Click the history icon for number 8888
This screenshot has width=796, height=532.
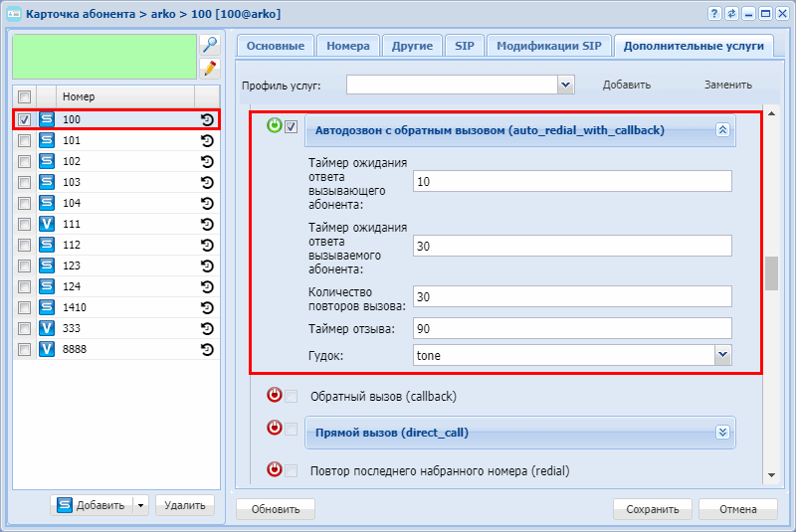[207, 349]
